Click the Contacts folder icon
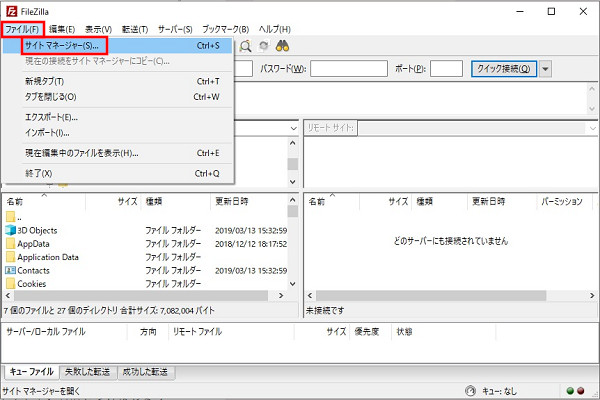The image size is (600, 400). click(x=10, y=270)
